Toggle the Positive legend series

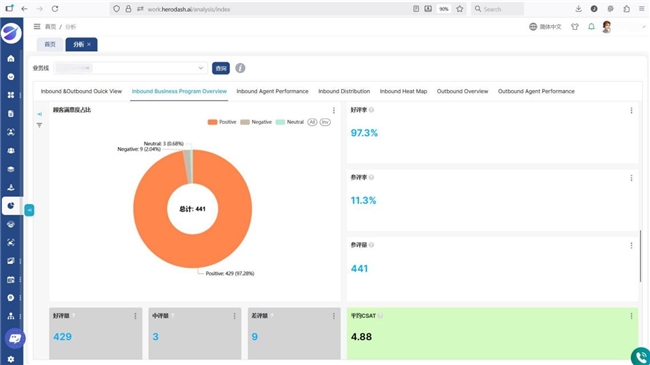pyautogui.click(x=222, y=122)
